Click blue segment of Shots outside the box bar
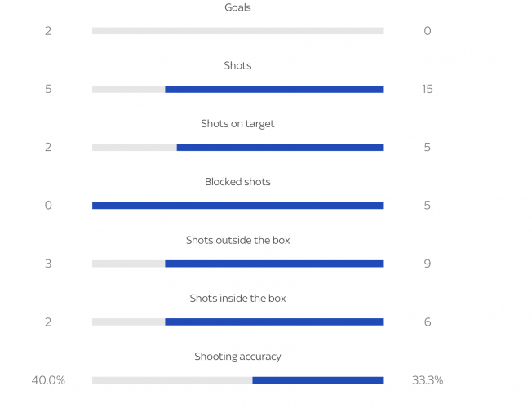 pos(274,264)
